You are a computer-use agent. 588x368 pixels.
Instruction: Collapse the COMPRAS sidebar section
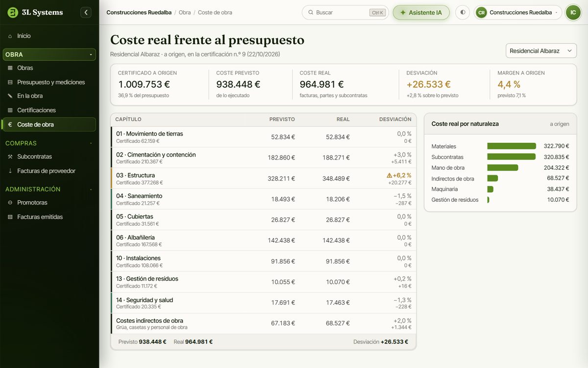[49, 143]
